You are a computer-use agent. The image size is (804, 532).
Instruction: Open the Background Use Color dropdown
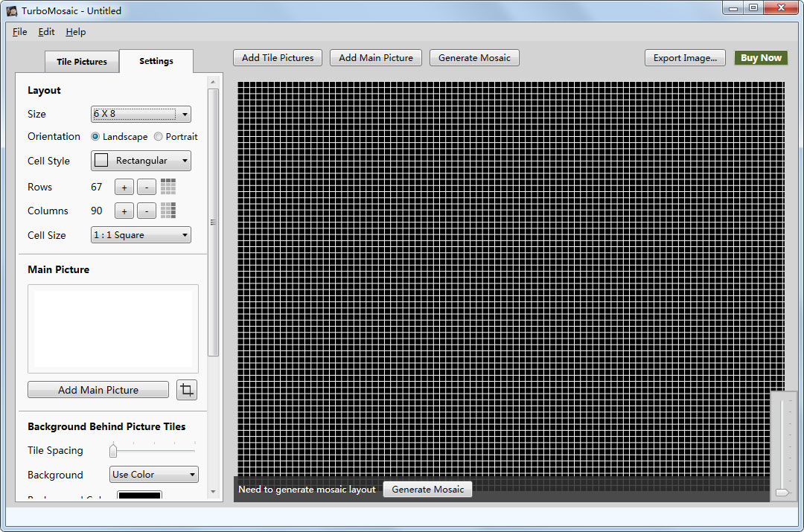pyautogui.click(x=153, y=475)
